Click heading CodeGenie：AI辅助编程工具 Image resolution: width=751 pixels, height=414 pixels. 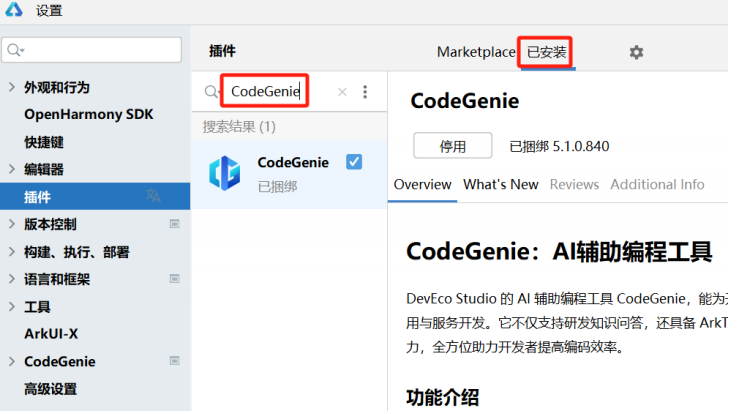559,252
